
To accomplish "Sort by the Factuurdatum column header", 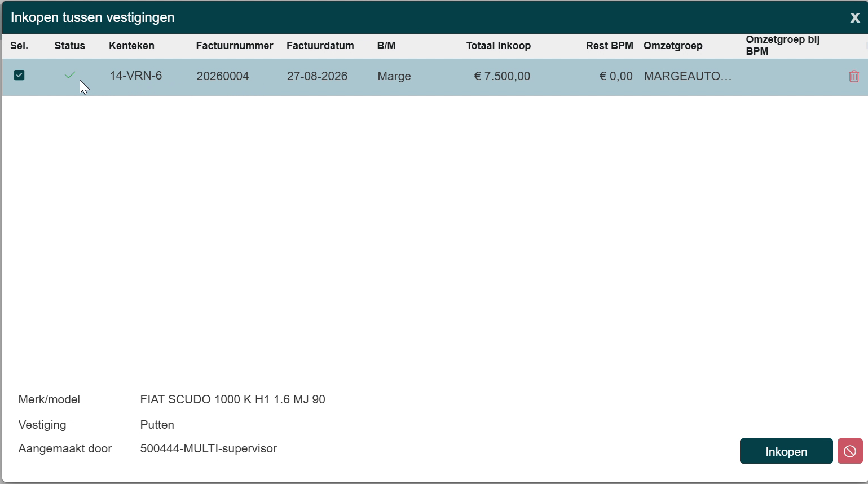I will tap(320, 46).
